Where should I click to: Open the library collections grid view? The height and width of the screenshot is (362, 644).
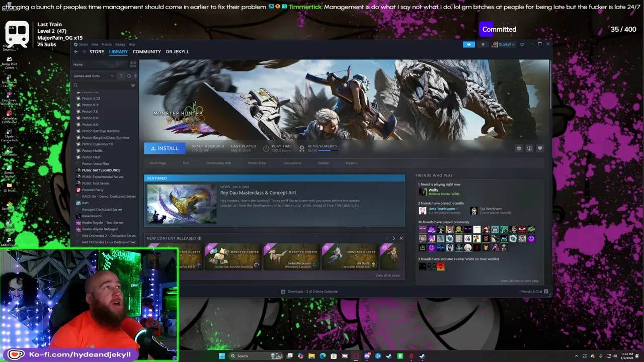(x=133, y=64)
